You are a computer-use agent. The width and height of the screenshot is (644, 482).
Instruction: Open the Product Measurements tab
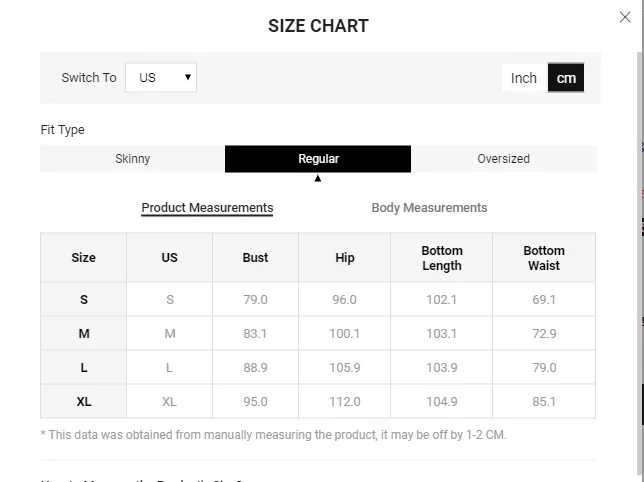click(x=207, y=208)
